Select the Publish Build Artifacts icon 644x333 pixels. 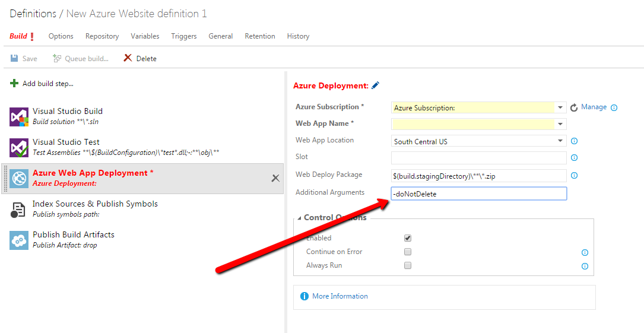tap(19, 240)
